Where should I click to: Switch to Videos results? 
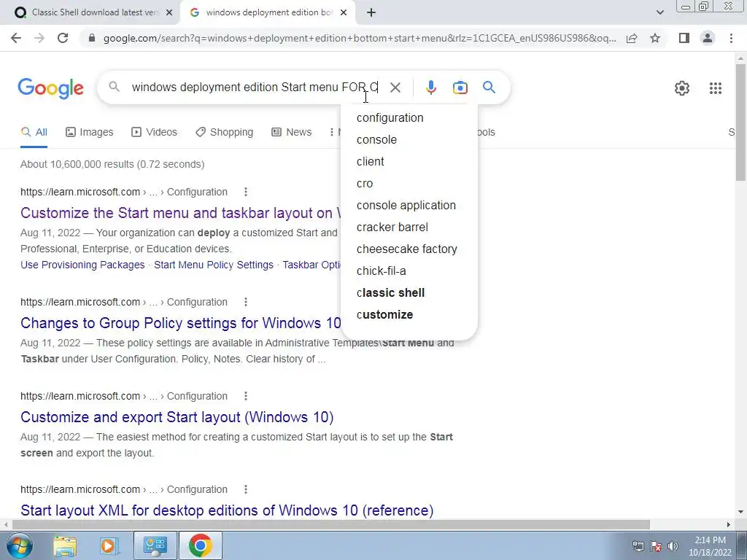point(155,133)
